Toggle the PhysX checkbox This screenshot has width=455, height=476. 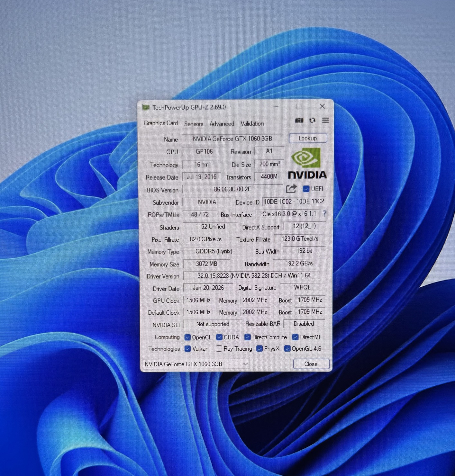259,349
